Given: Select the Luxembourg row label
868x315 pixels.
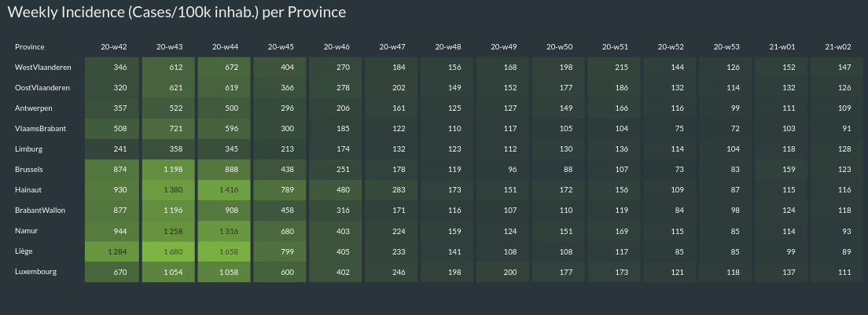Looking at the screenshot, I should click(36, 272).
